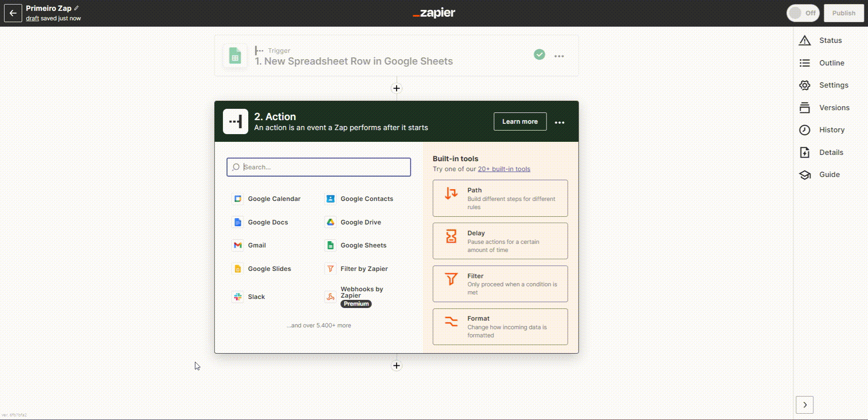Click the Google Sheets trigger icon
Image resolution: width=868 pixels, height=420 pixels.
(235, 56)
